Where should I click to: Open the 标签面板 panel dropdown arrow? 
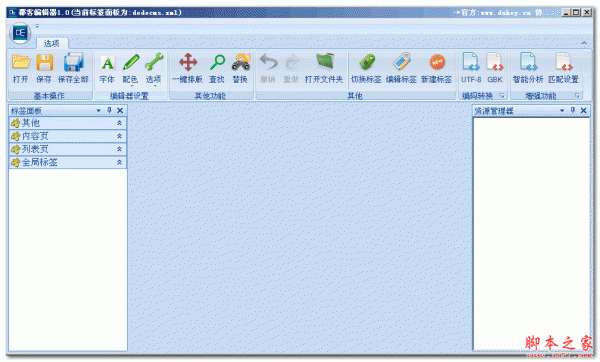(x=99, y=111)
